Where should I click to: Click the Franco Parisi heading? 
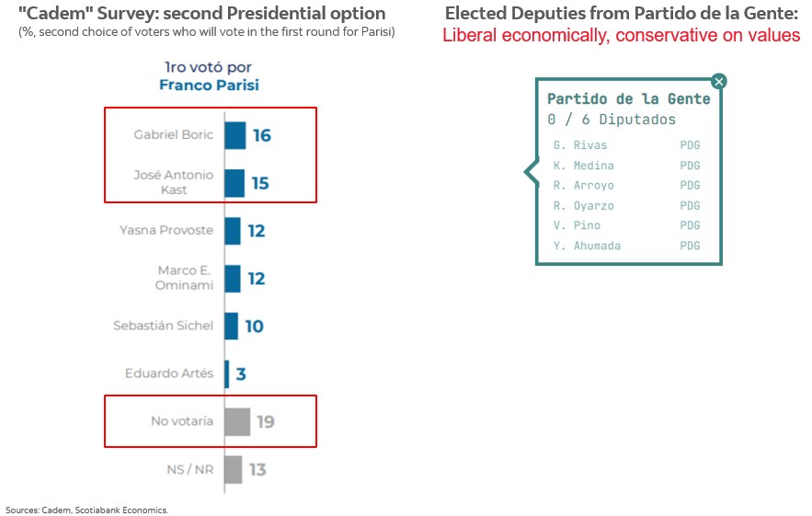[x=209, y=85]
